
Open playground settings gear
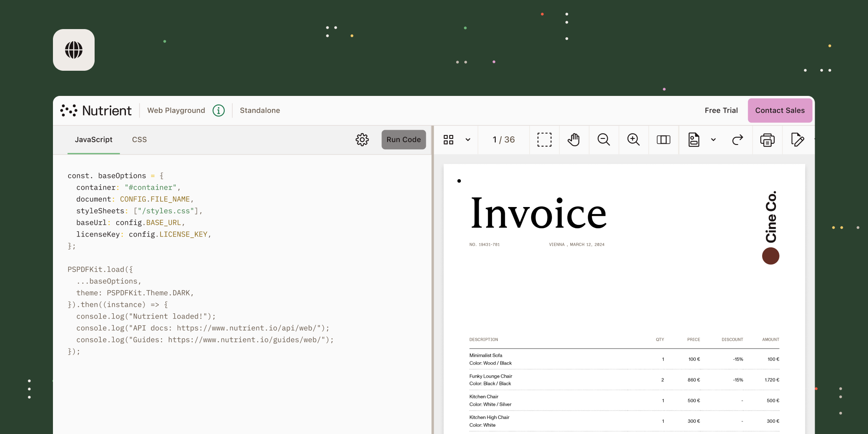362,140
